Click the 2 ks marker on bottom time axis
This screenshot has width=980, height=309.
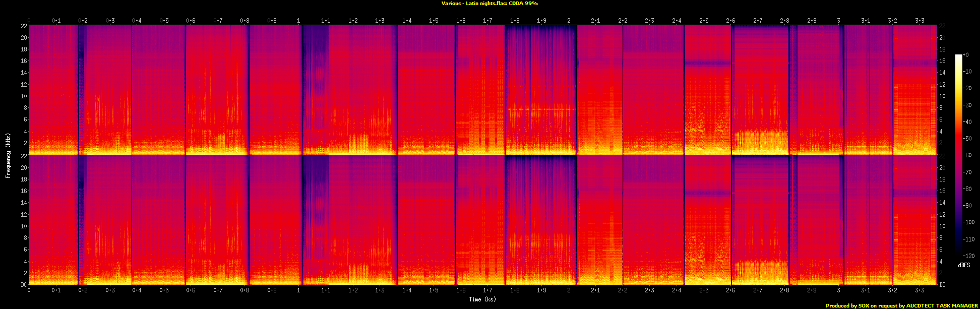tap(569, 290)
